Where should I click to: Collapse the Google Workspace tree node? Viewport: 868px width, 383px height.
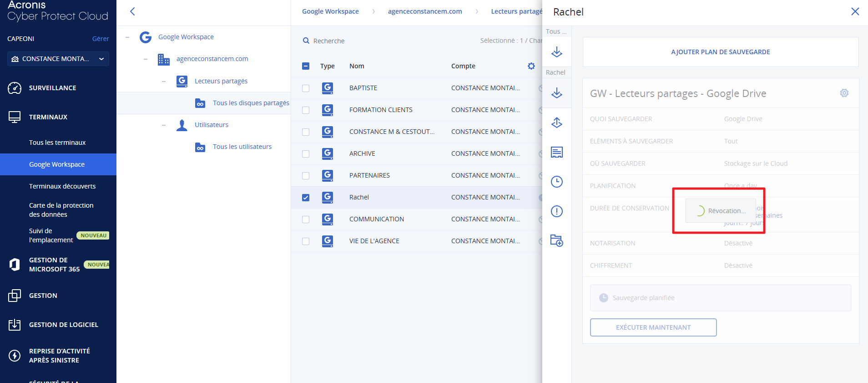[x=127, y=37]
